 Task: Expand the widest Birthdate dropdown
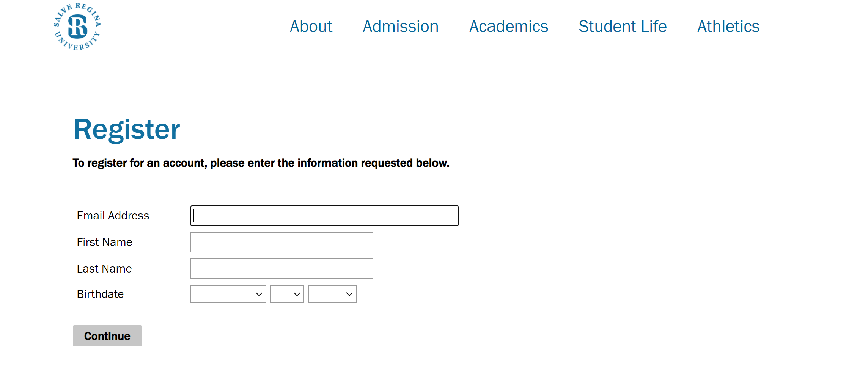228,294
